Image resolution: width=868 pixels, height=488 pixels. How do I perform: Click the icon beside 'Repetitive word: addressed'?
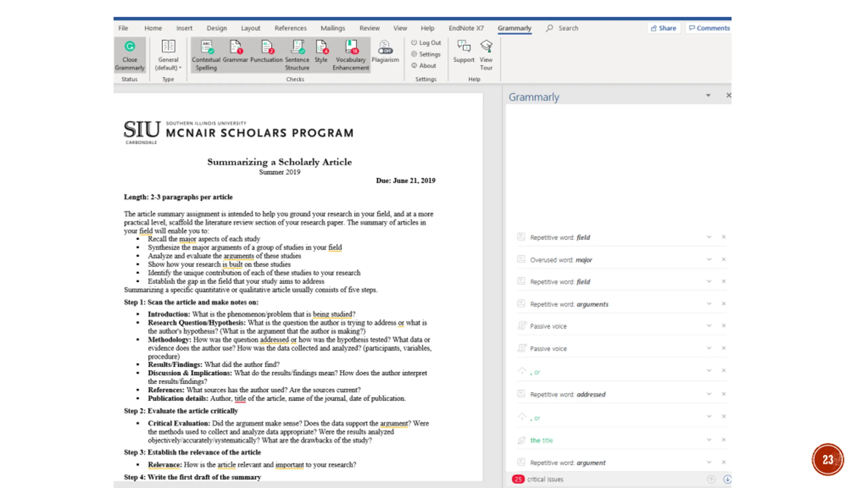(521, 394)
